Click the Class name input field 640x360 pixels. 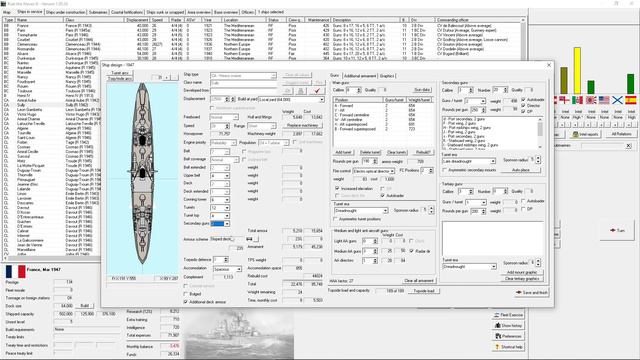[243, 83]
